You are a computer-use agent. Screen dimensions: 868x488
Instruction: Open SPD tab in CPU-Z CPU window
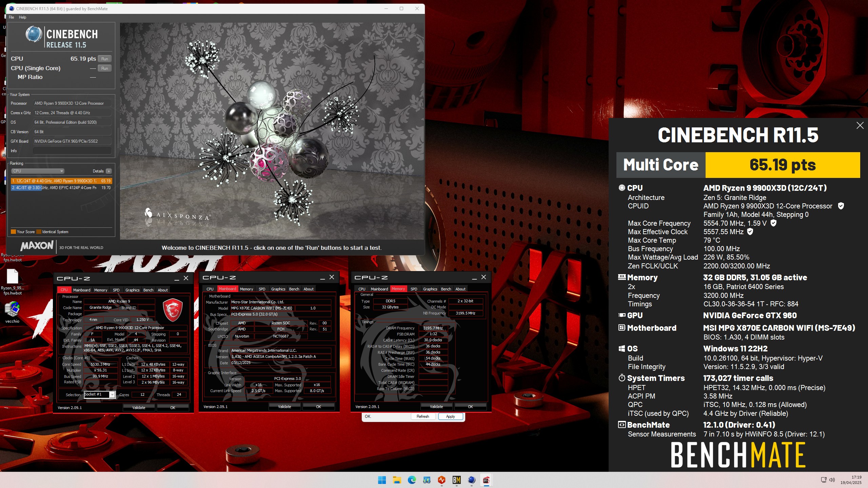pos(116,290)
